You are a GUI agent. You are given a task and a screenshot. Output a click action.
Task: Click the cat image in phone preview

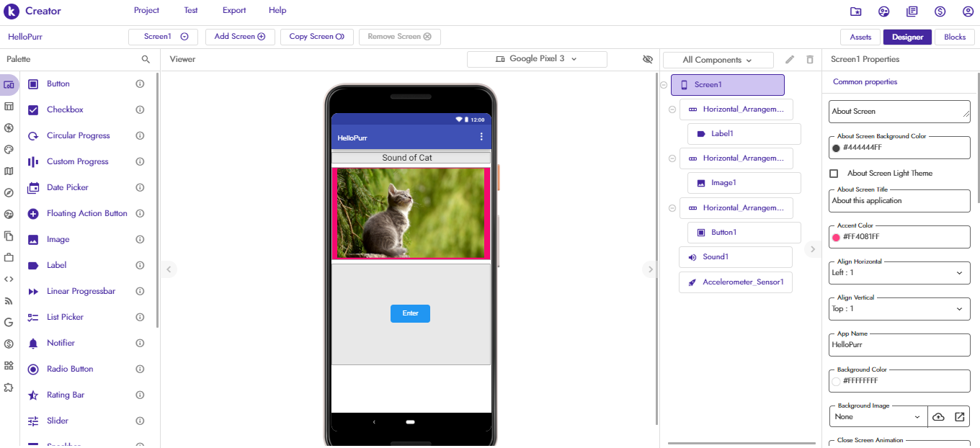pos(411,213)
